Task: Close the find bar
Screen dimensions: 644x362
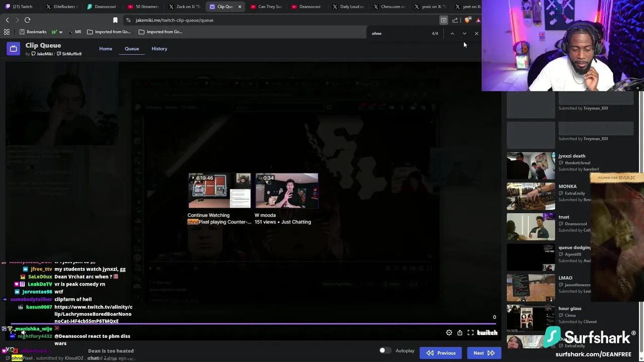Action: [476, 34]
